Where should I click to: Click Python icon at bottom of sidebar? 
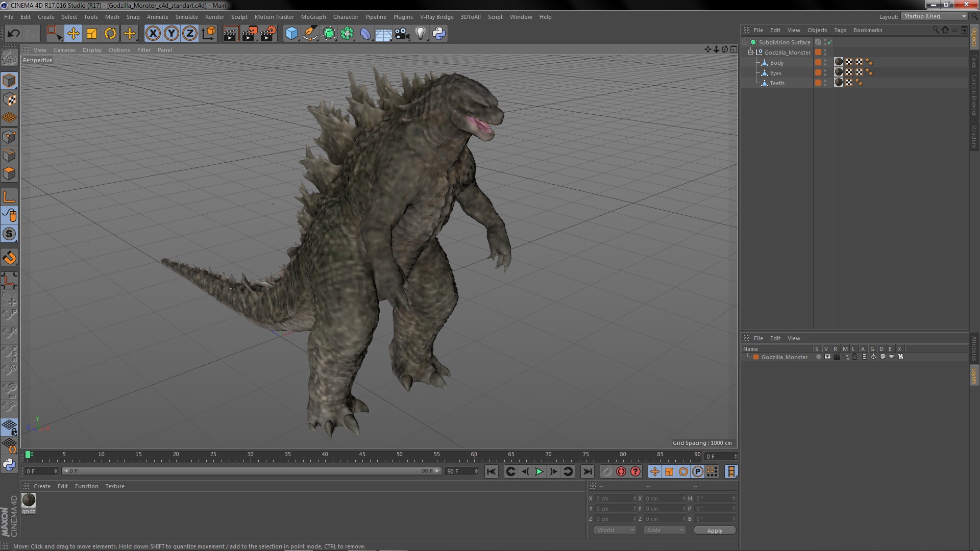(x=9, y=465)
